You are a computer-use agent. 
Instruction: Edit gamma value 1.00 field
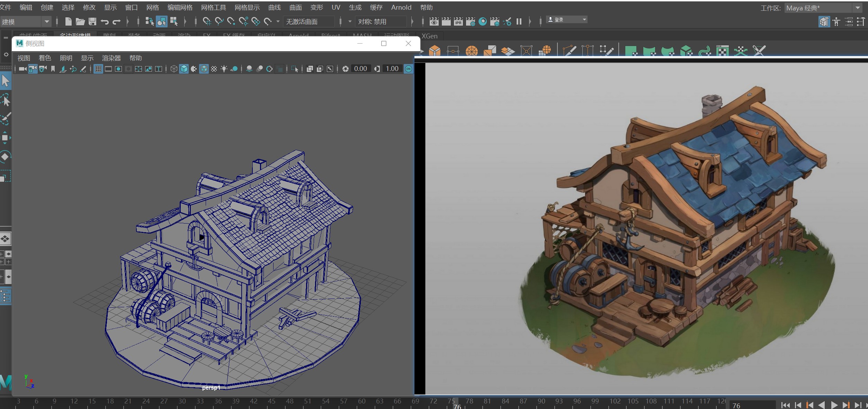[392, 69]
